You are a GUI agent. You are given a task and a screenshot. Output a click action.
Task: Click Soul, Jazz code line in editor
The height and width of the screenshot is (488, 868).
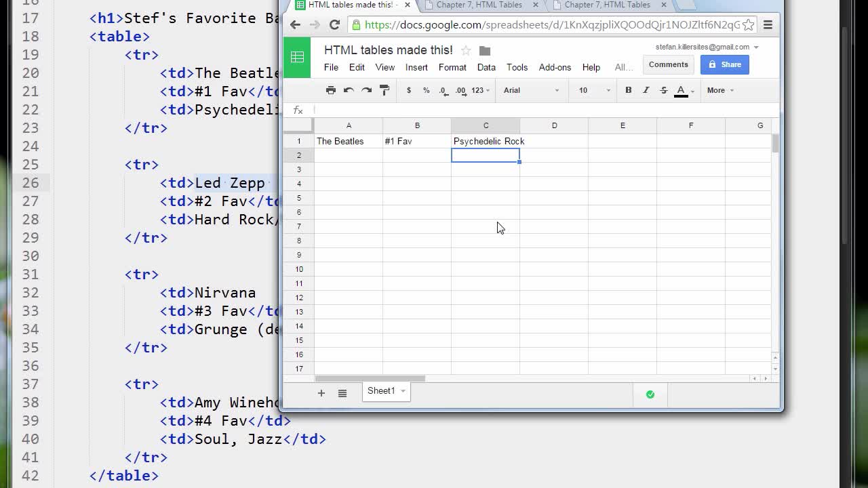click(243, 439)
